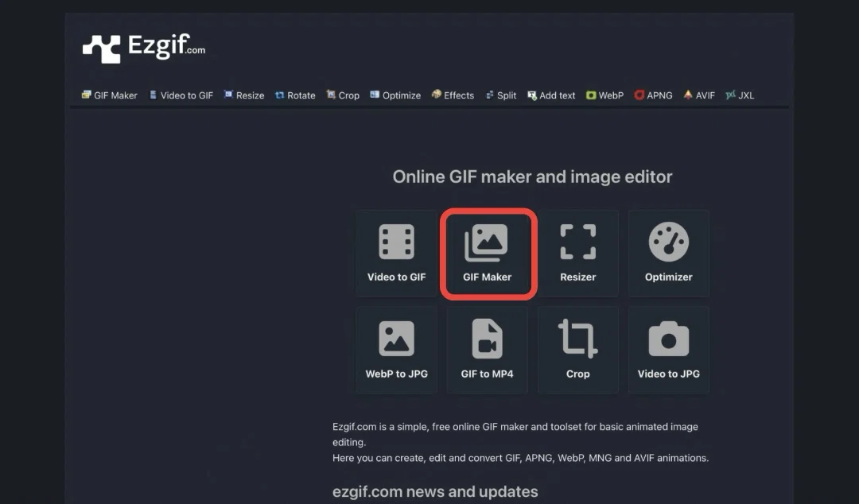Viewport: 859px width, 504px height.
Task: Click the Crop tool icon tile
Action: (x=578, y=350)
